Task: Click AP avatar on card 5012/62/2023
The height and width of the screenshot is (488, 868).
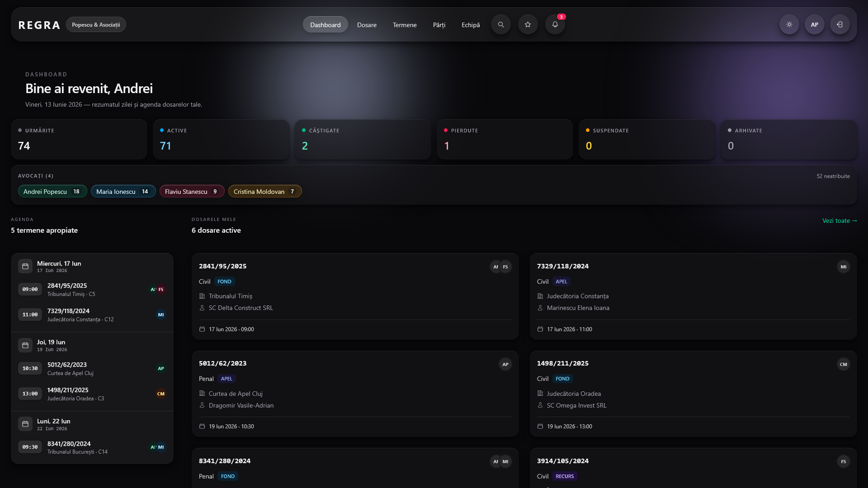Action: [x=505, y=364]
